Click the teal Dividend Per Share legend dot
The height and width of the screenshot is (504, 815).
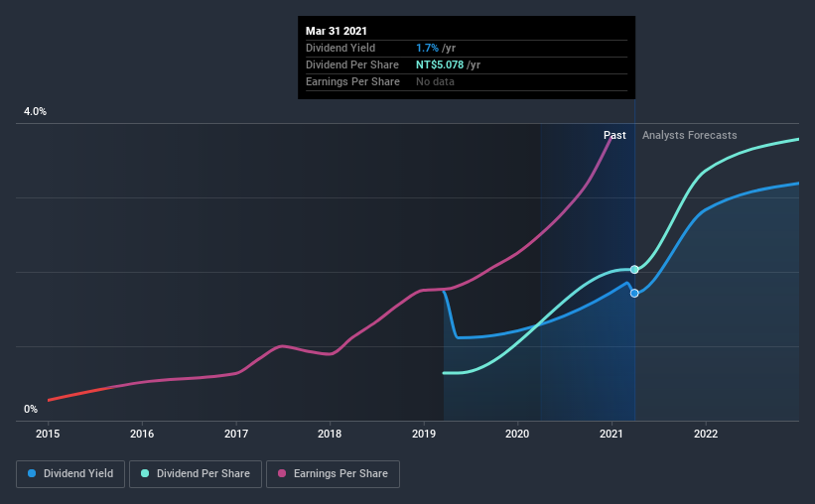coord(145,473)
